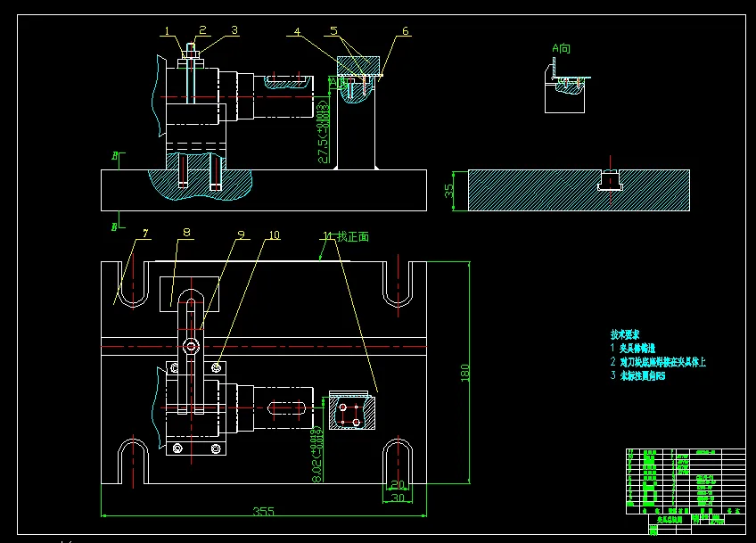The image size is (756, 543).
Task: Select part balloon label 8
Action: coord(186,233)
